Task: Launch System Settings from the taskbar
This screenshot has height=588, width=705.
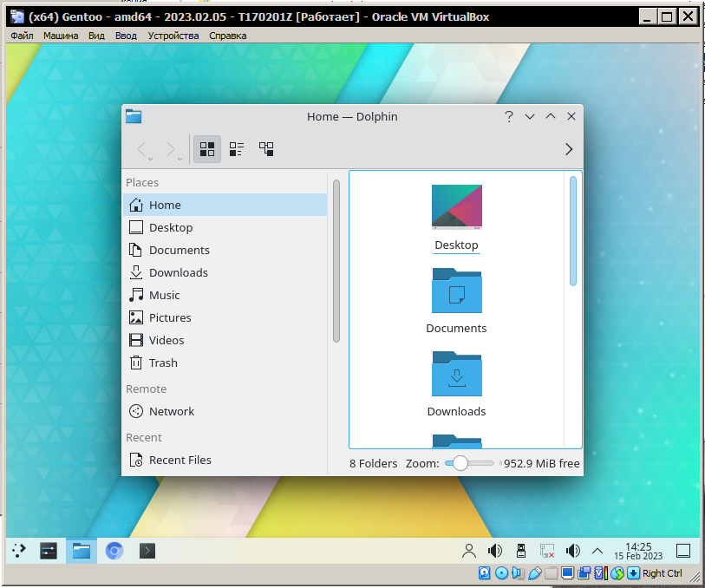Action: [x=48, y=550]
